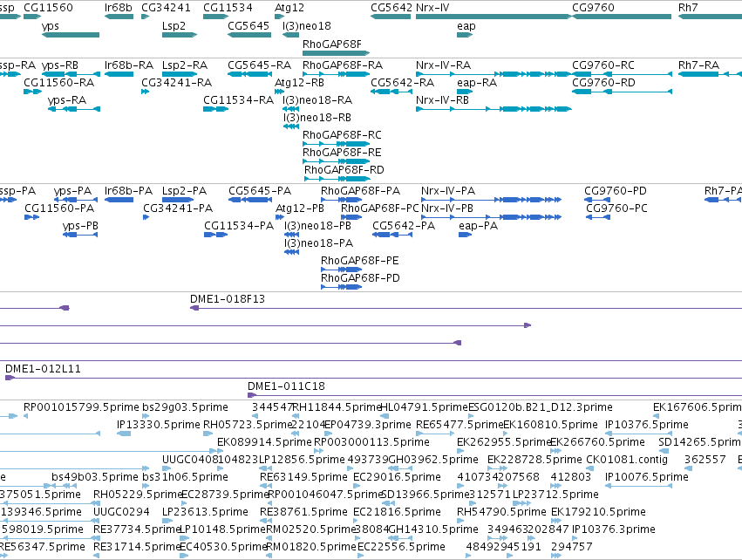Select RhoGAP68F-RE transcript label
742x560 pixels.
pos(342,153)
